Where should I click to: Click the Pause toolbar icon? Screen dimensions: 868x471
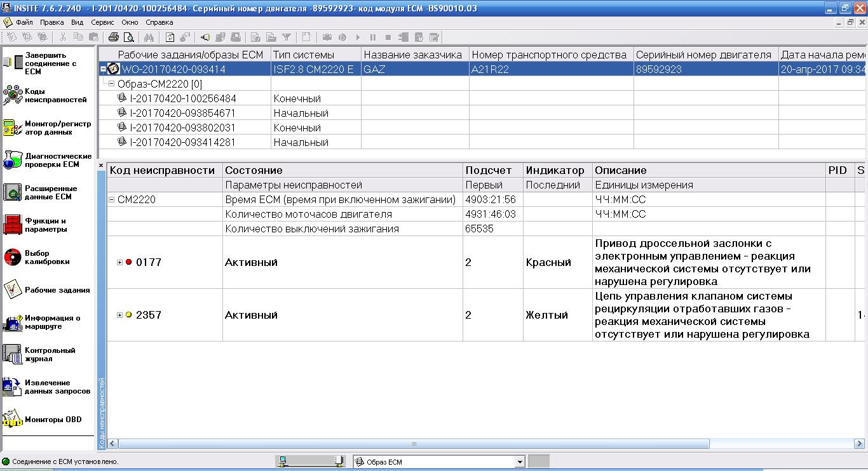tap(373, 37)
